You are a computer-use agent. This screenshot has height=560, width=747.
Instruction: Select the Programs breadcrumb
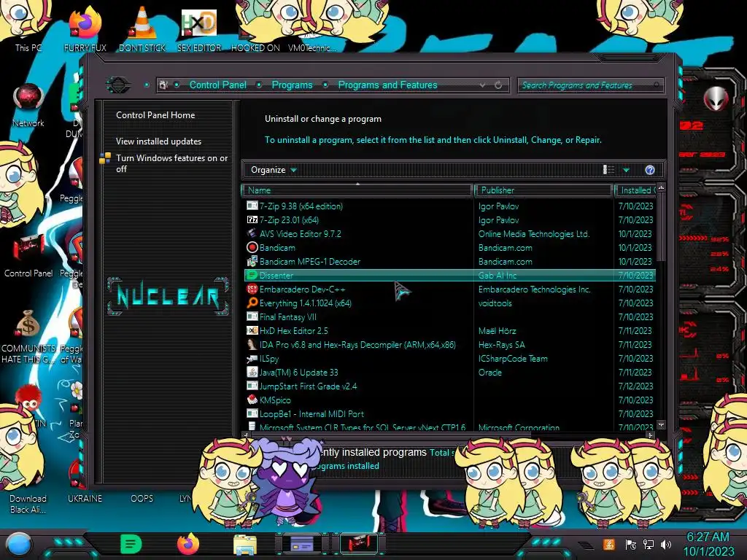[x=292, y=85]
